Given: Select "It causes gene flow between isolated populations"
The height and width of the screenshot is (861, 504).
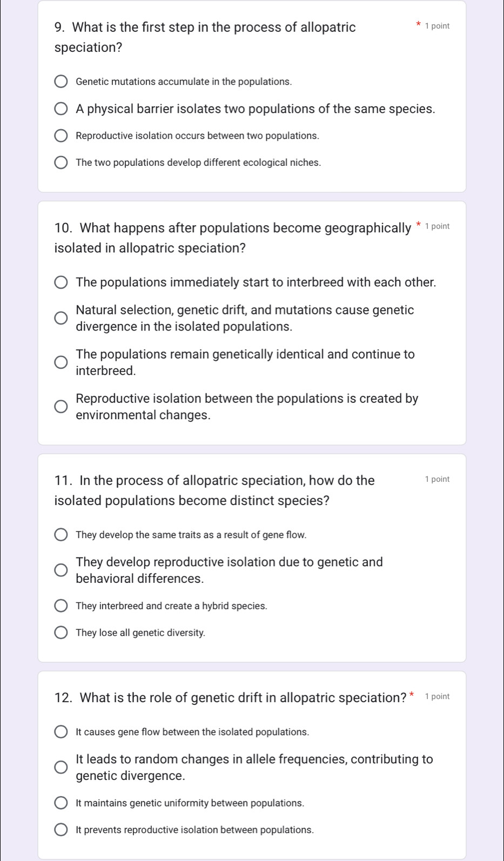Looking at the screenshot, I should tap(61, 731).
